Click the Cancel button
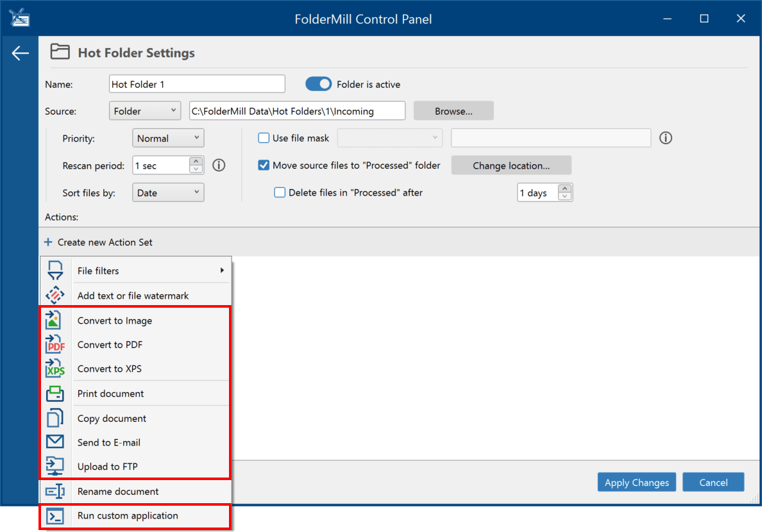 [x=713, y=482]
